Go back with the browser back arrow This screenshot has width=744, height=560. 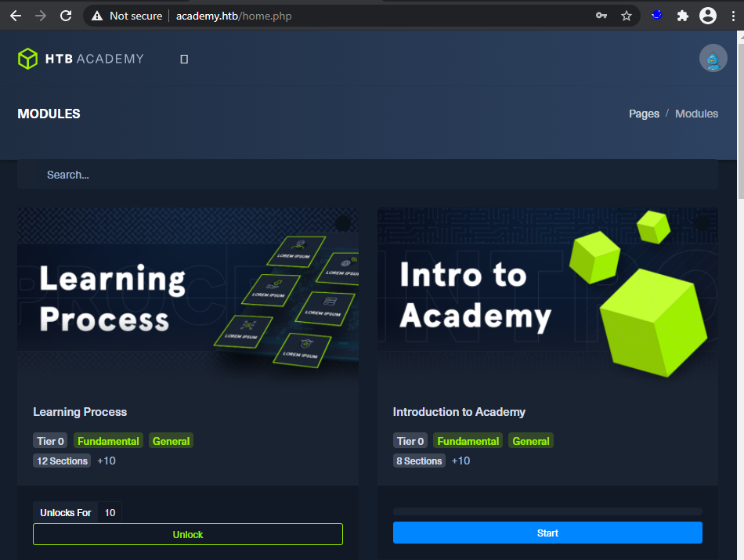pos(16,16)
